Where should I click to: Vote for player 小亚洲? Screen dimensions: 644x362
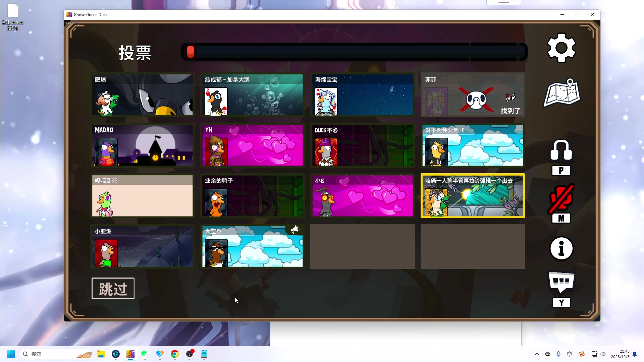(143, 246)
